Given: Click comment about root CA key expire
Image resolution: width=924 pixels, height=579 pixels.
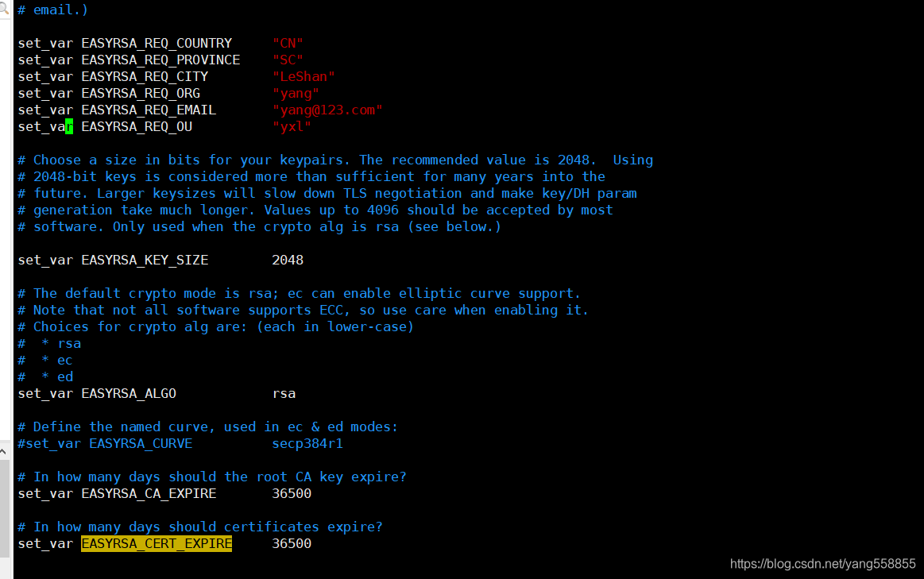Looking at the screenshot, I should tap(212, 477).
